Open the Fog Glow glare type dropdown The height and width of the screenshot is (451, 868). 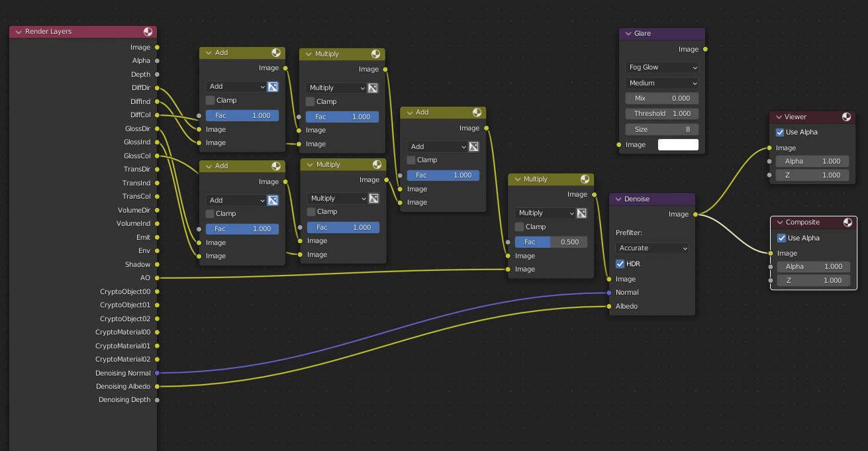tap(662, 68)
